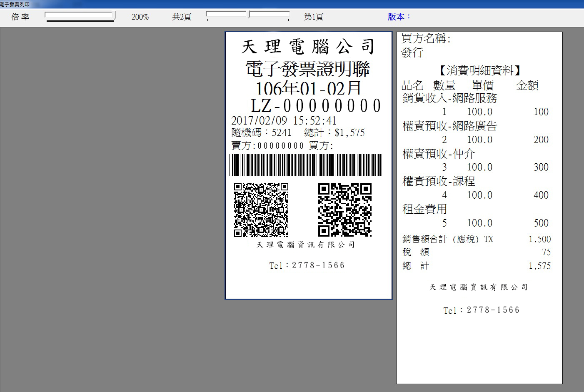Click the 電子發票證明聯 heading
584x392 pixels.
click(x=308, y=69)
